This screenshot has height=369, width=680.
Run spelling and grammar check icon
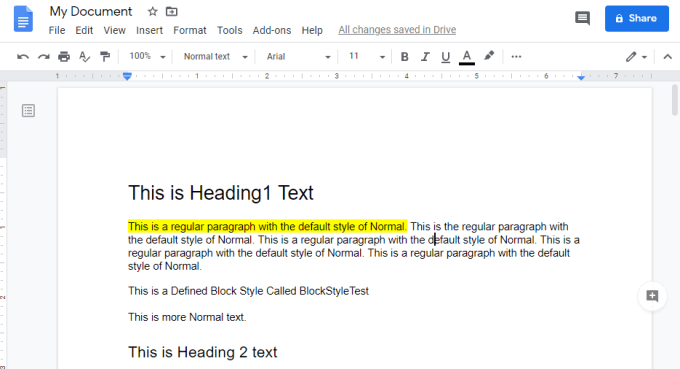pos(85,56)
